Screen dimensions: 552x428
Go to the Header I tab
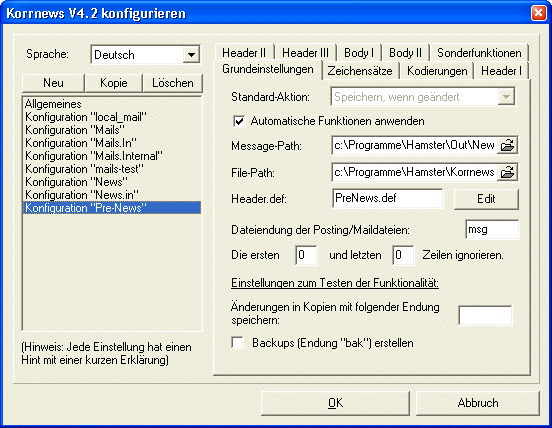501,71
